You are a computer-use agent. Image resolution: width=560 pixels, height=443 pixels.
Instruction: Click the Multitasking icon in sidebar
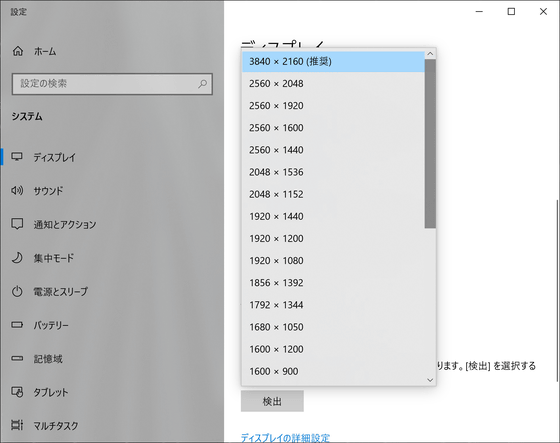click(x=17, y=425)
